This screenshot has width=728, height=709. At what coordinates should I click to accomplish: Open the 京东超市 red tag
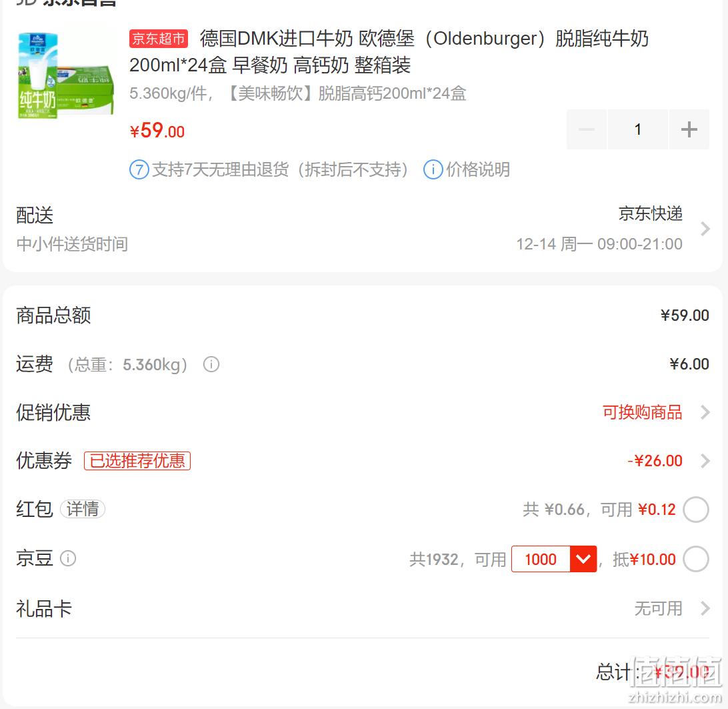tap(158, 39)
